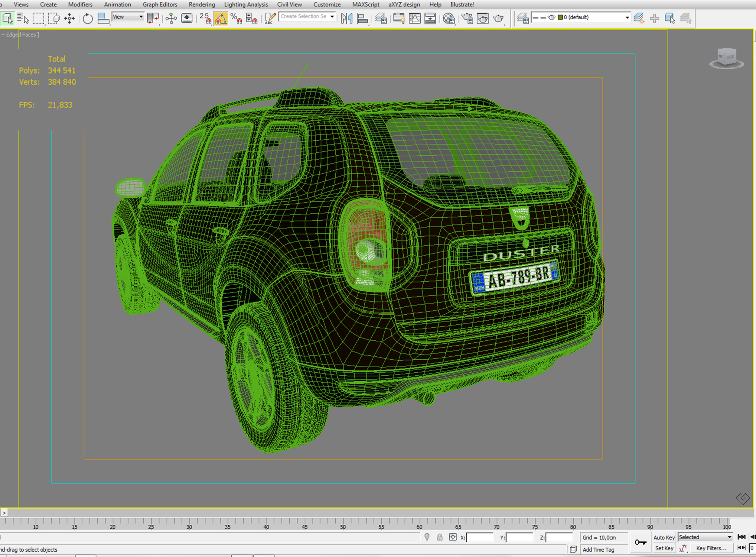This screenshot has height=557, width=756.
Task: Go to Start frame playback button
Action: 741,537
